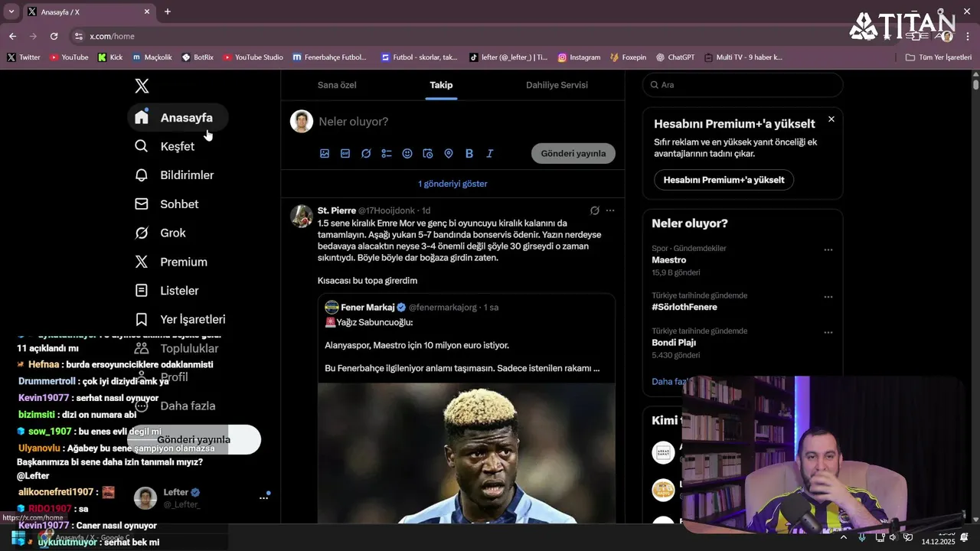This screenshot has height=551, width=980.
Task: Click Grok icon on St. Pierre's post
Action: [595, 210]
